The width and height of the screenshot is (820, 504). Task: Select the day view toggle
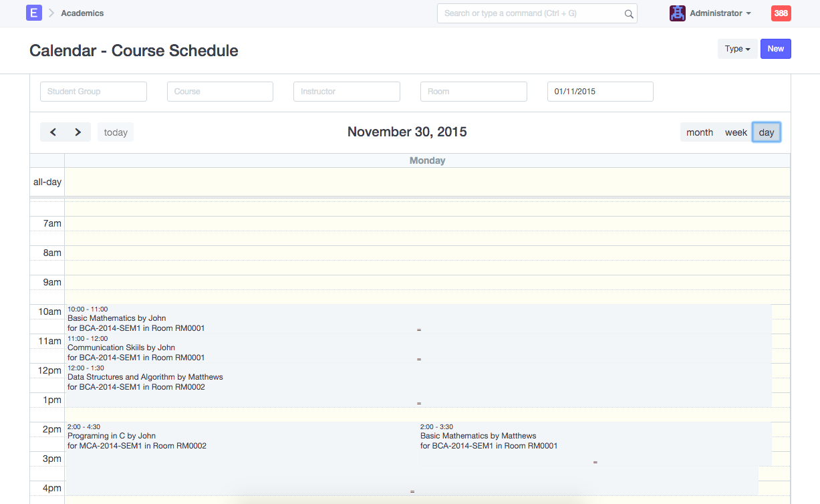[x=766, y=132]
